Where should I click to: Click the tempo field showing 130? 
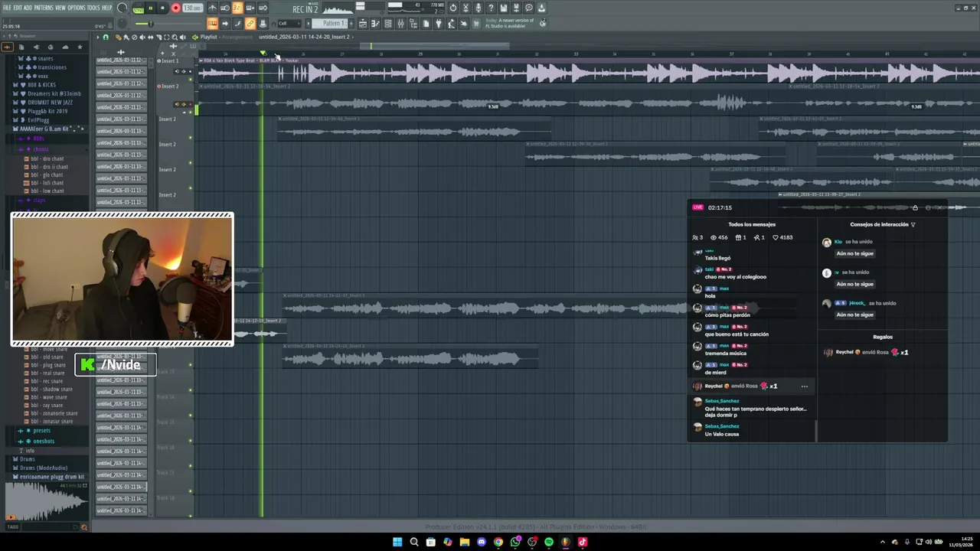tap(193, 8)
